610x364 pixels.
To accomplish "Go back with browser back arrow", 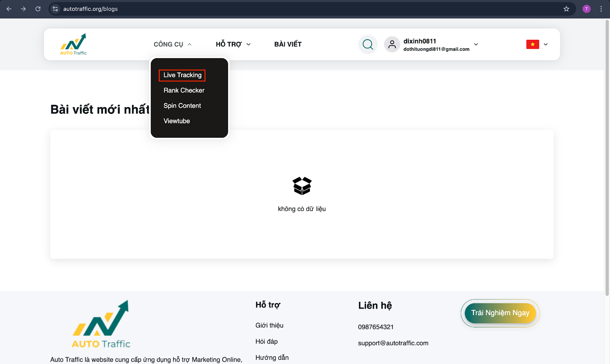I will tap(9, 9).
